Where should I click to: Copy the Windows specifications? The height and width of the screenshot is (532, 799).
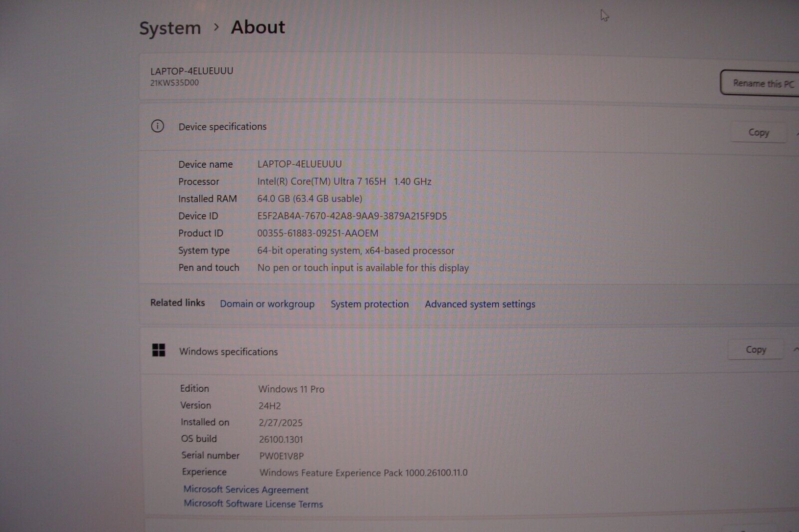point(756,350)
